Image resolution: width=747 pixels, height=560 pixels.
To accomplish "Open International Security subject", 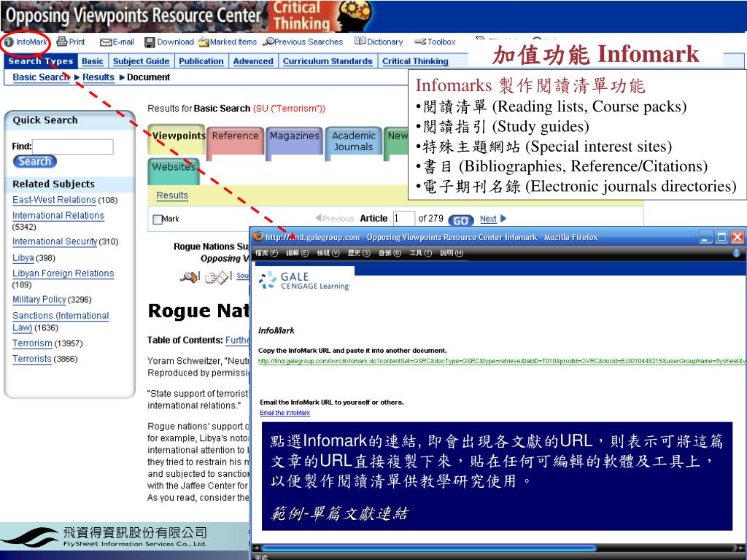I will [x=55, y=241].
